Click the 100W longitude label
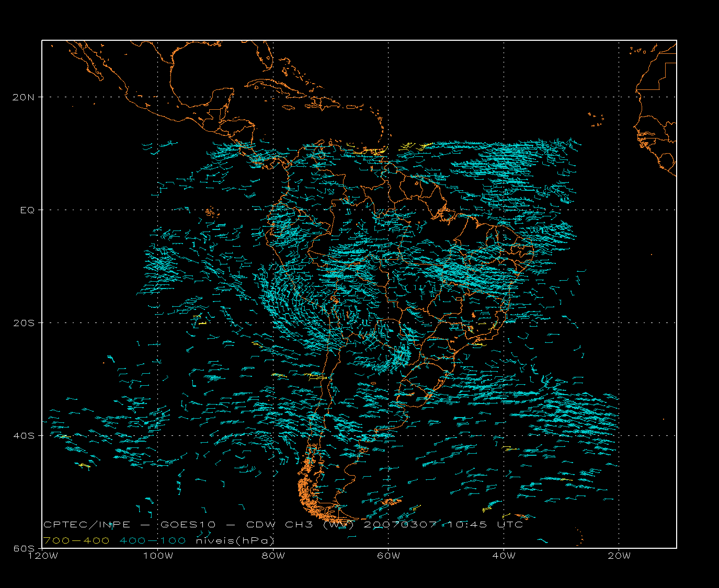 [x=158, y=556]
